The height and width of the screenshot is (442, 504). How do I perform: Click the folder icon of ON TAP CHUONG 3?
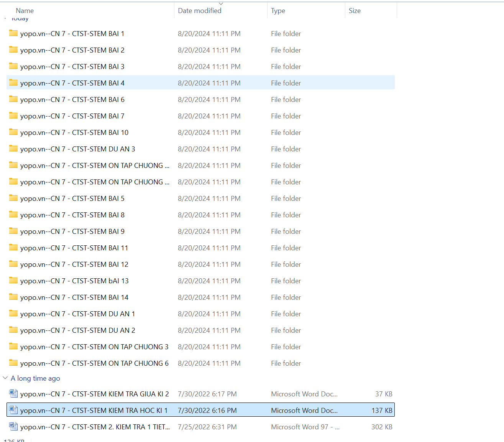point(13,347)
